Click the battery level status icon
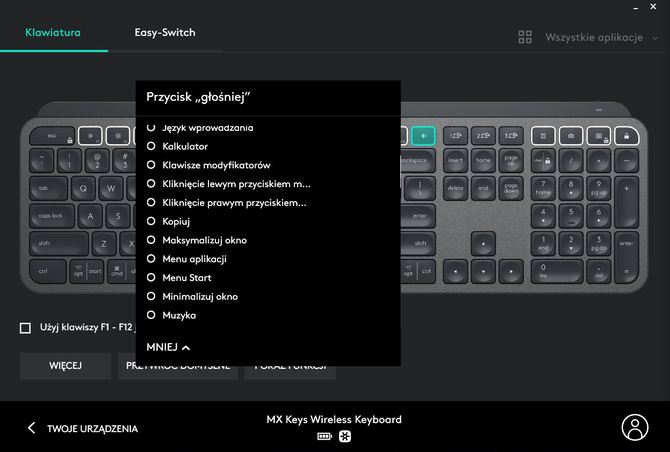 click(x=324, y=436)
